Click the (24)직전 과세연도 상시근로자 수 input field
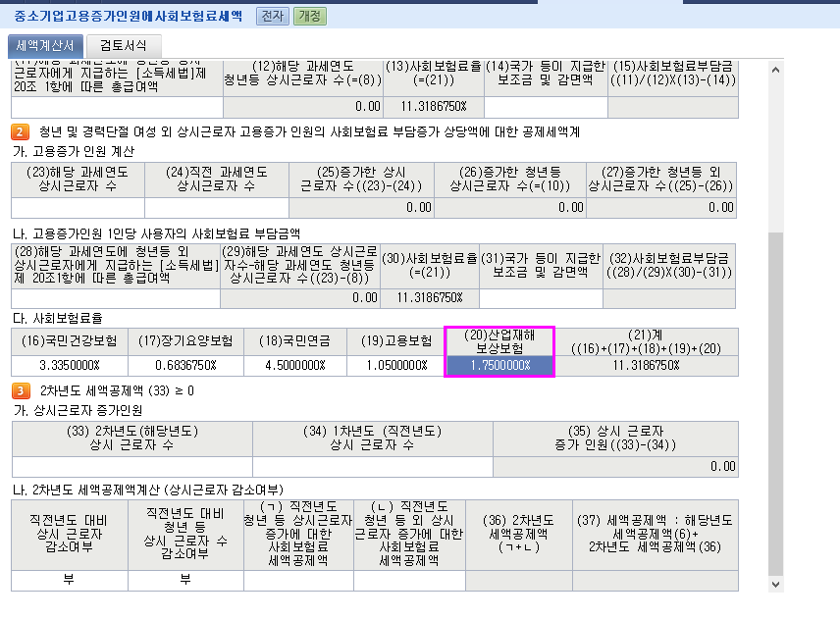 217,208
